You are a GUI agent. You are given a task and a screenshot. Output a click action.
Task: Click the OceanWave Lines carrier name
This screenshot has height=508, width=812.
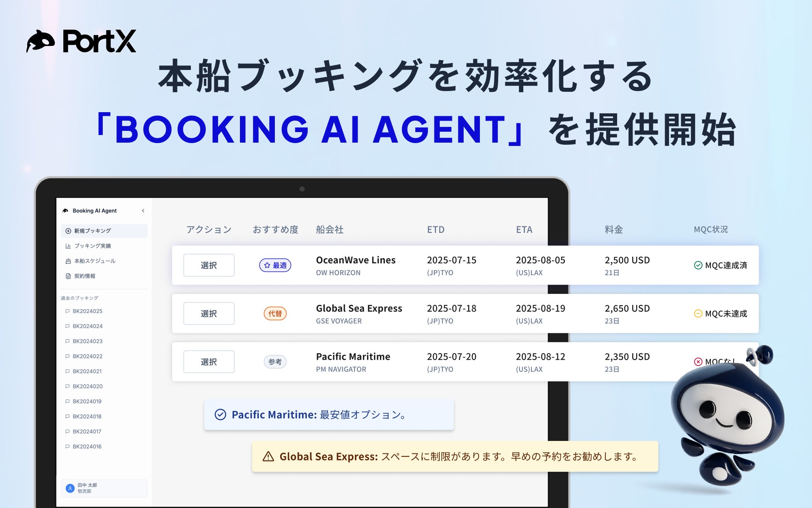click(x=356, y=260)
